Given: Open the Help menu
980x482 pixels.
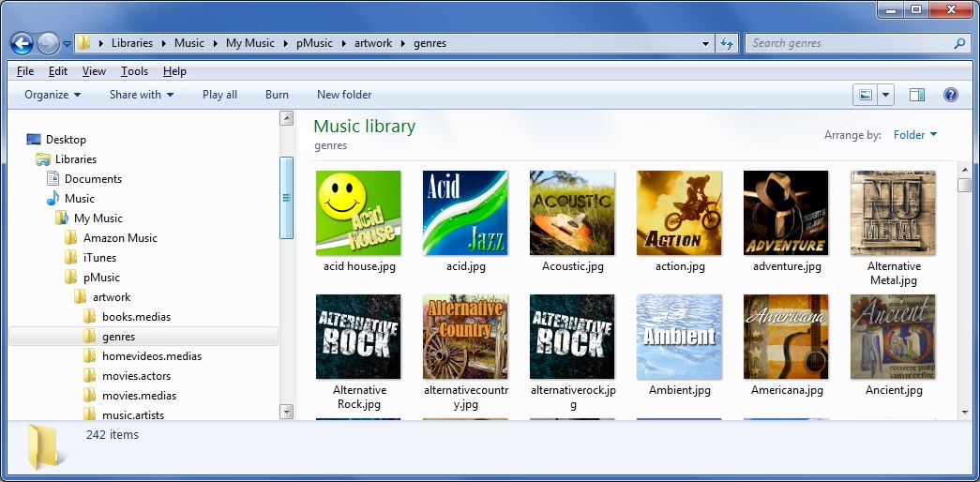Looking at the screenshot, I should [174, 71].
